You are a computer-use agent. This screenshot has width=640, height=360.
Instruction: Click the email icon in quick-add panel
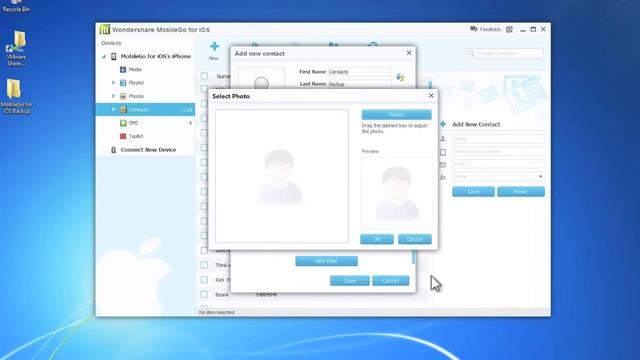pos(443,165)
